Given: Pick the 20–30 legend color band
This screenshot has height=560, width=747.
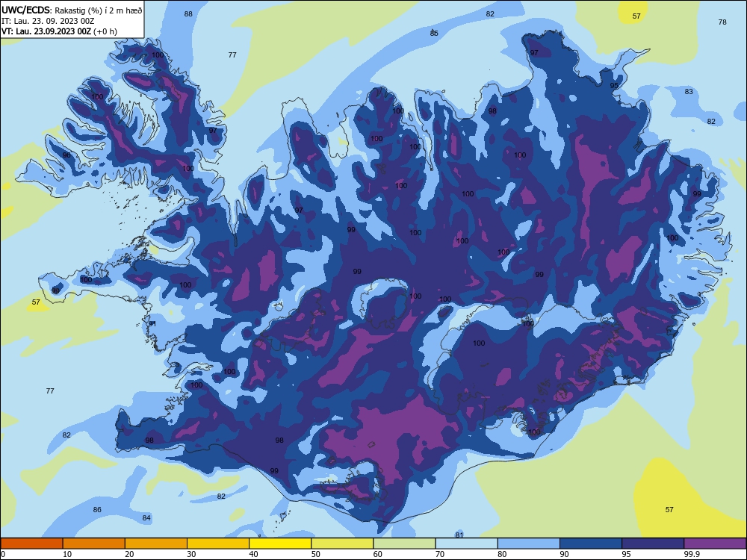Looking at the screenshot, I should tap(156, 544).
